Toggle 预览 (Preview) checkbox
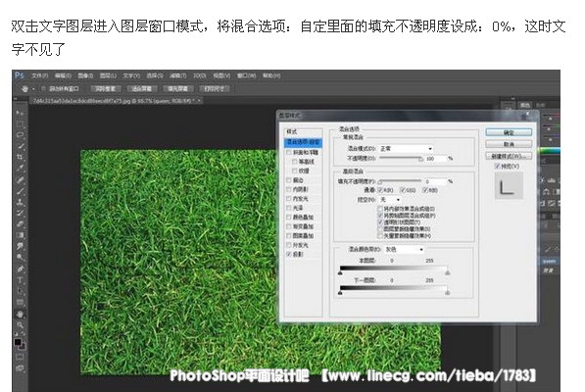Screen dimensions: 585x392 pos(498,166)
